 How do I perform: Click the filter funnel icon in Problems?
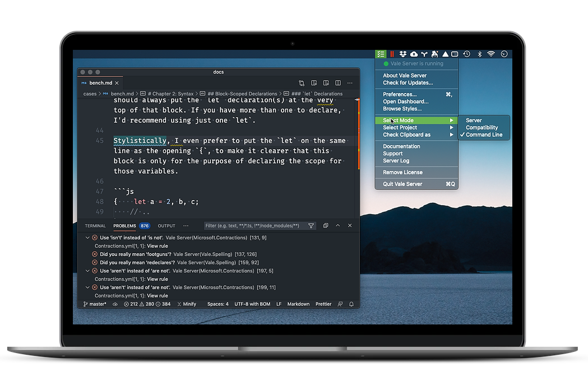click(311, 226)
